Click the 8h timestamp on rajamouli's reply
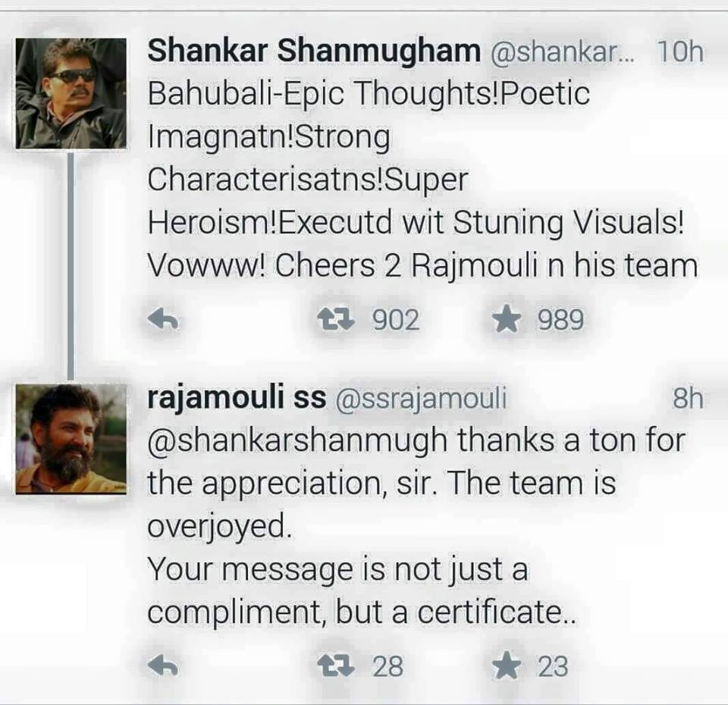 tap(688, 399)
